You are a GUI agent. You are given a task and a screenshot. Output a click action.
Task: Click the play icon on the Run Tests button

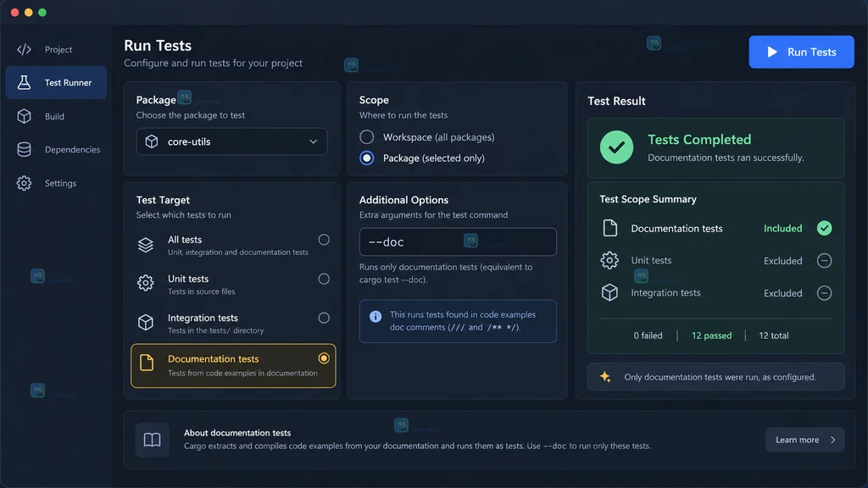pyautogui.click(x=772, y=52)
